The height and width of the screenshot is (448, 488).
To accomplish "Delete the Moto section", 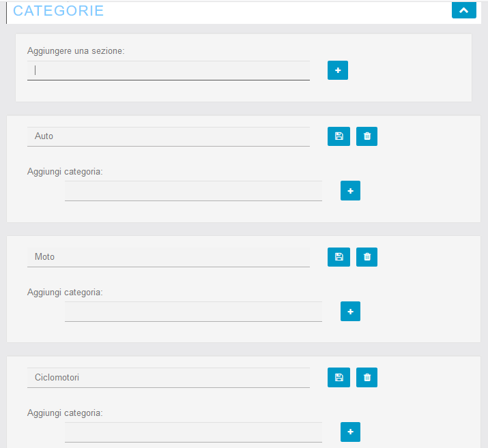I will (367, 257).
